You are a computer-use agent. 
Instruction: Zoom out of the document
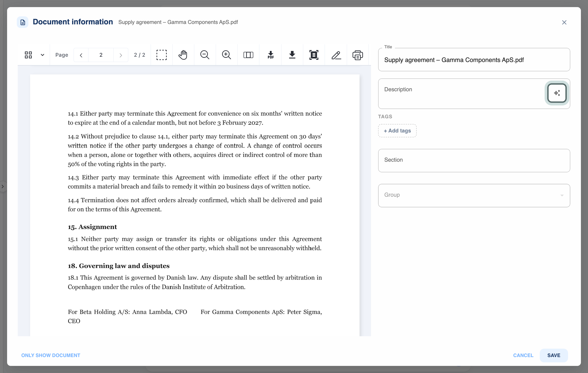coord(205,55)
